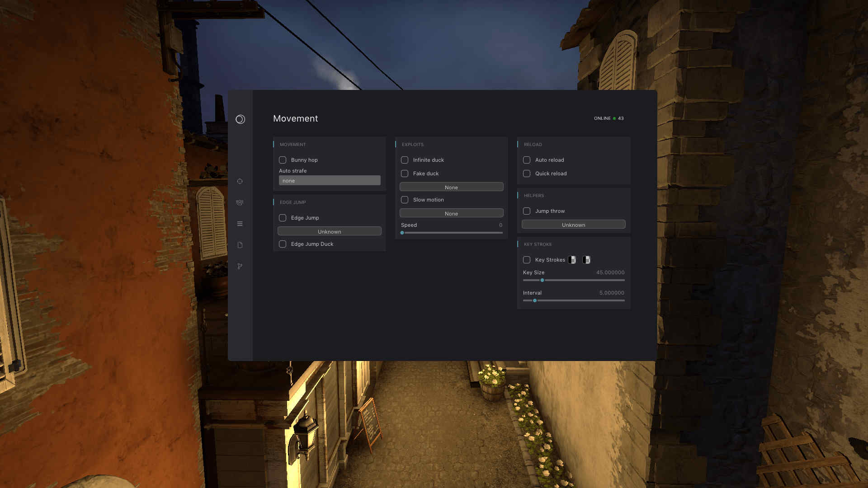Viewport: 868px width, 488px height.
Task: Click the hamburger lines icon in sidebar
Action: point(240,224)
